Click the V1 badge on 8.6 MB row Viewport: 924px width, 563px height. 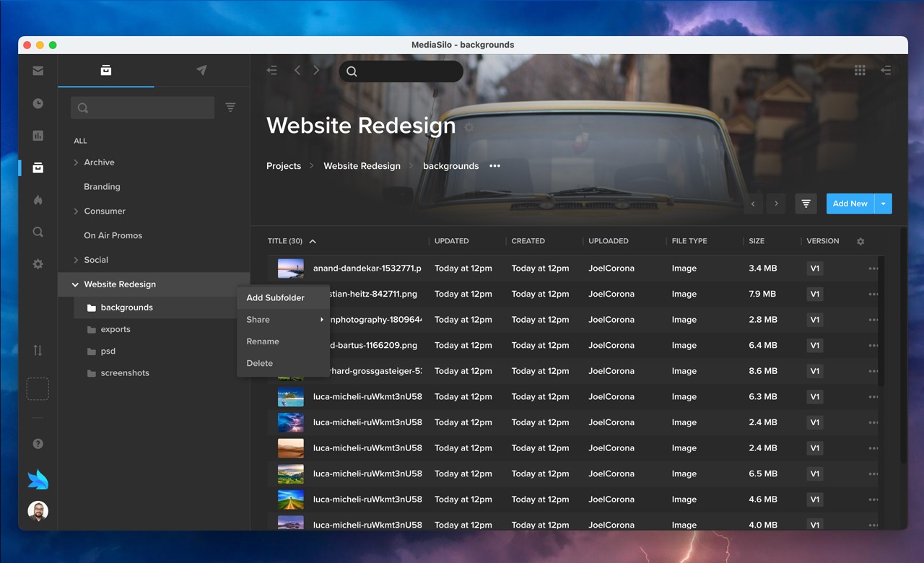pos(815,371)
